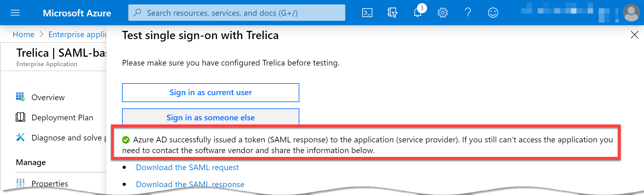Viewport: 644px width, 195px height.
Task: Select Overview in the left menu
Action: 48,97
